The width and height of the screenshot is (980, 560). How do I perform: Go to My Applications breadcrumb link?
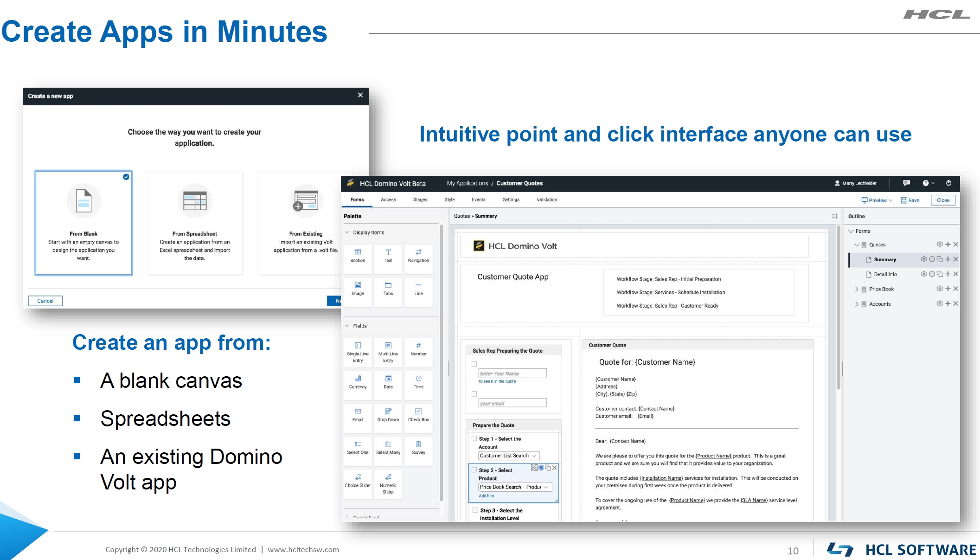(x=467, y=183)
